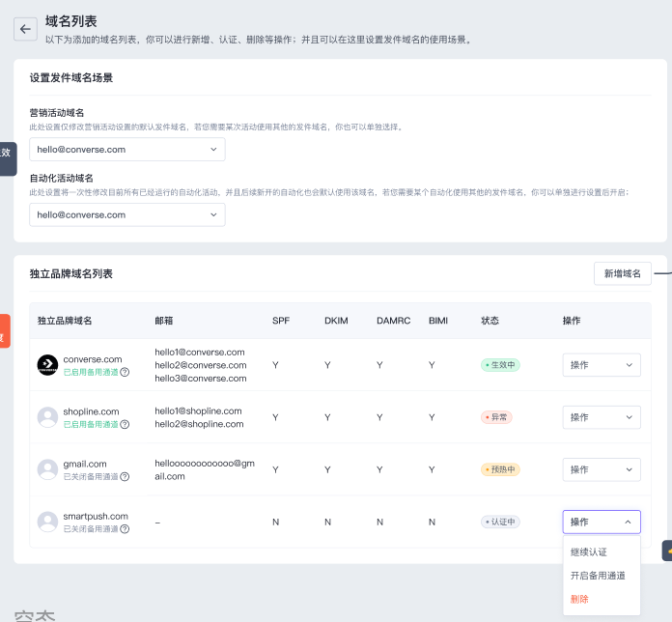The image size is (672, 622).
Task: Click help icon beside shopline.com backup channel
Action: [x=126, y=424]
